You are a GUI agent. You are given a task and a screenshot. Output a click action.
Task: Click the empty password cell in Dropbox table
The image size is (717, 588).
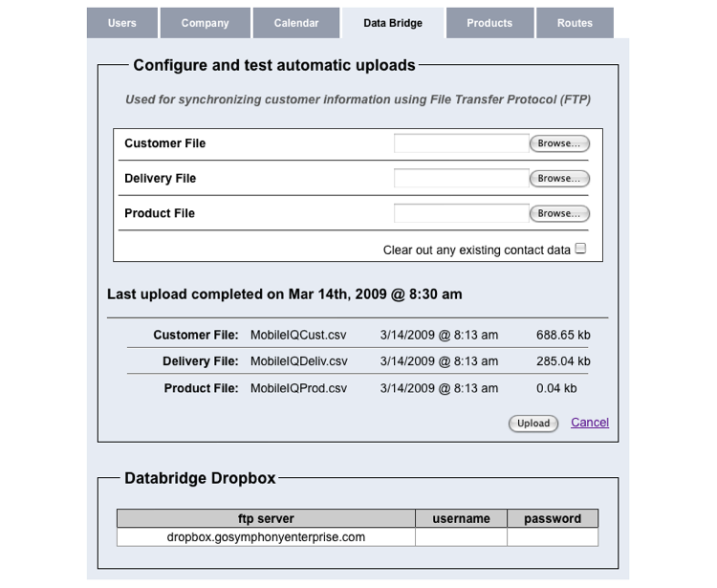[x=553, y=537]
